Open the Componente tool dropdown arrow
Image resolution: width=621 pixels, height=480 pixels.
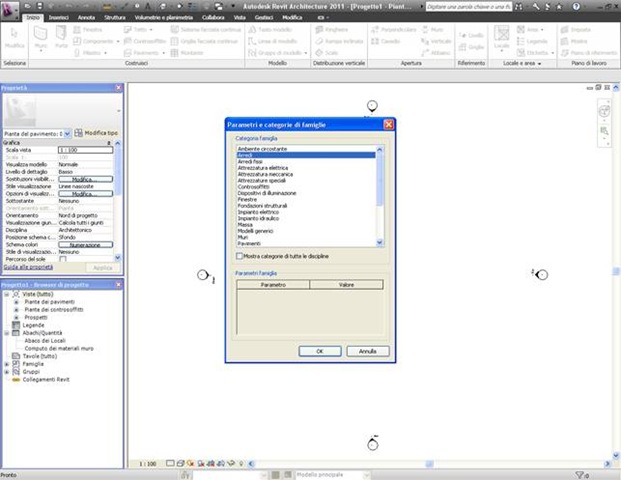[118, 42]
